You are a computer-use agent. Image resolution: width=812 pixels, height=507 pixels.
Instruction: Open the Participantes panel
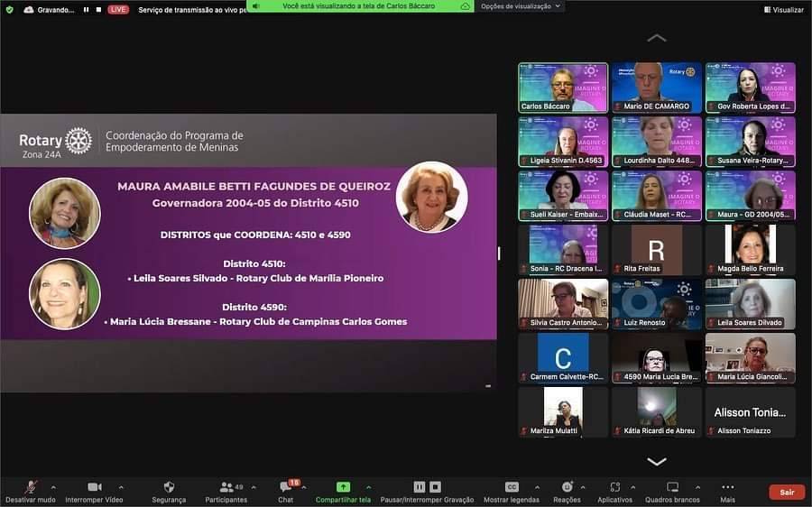(226, 487)
